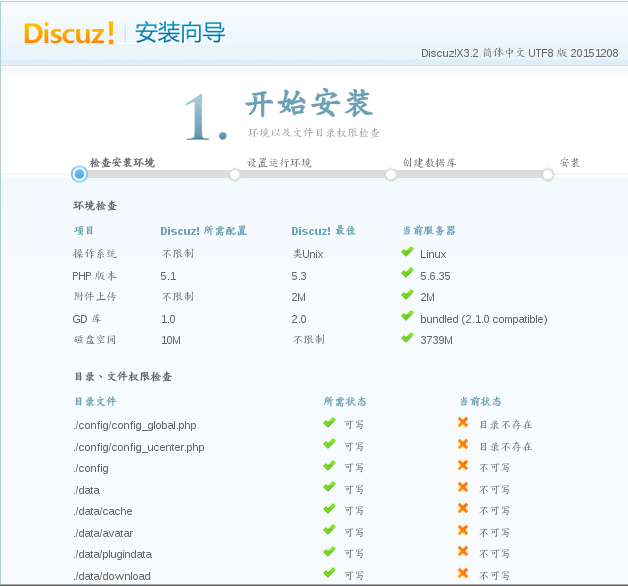Click the ./data/cache directory name
628x586 pixels.
[x=103, y=511]
